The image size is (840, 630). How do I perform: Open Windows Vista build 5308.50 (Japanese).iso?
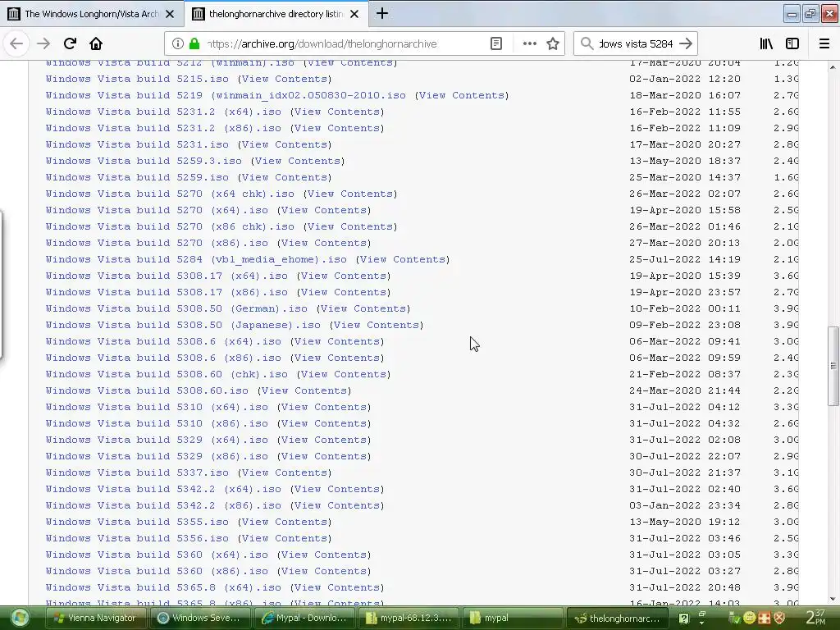pyautogui.click(x=183, y=325)
